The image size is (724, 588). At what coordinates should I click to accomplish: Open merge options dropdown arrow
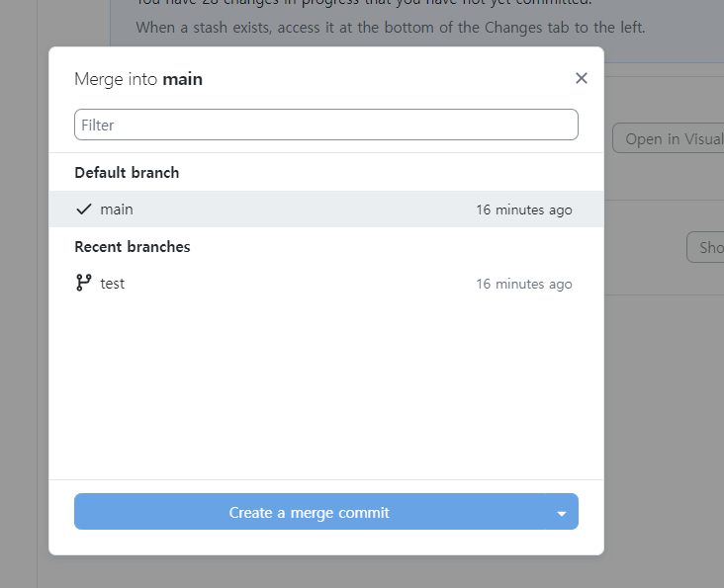point(562,513)
